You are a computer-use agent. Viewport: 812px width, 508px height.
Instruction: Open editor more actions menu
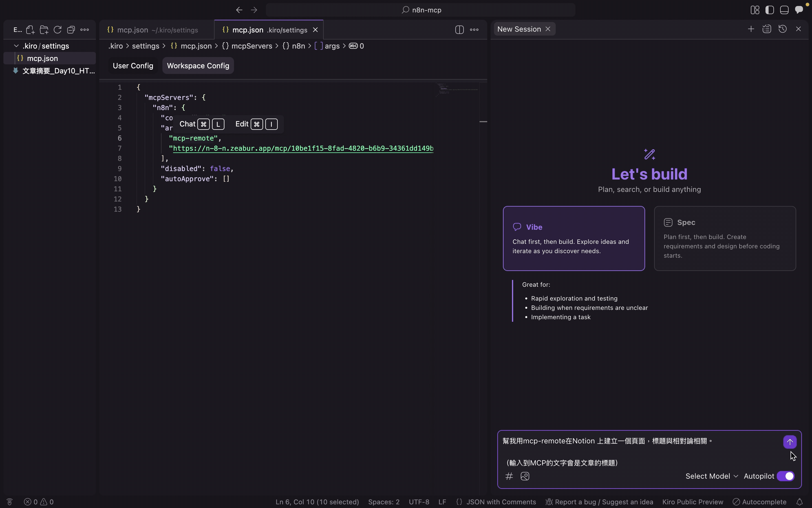point(474,30)
